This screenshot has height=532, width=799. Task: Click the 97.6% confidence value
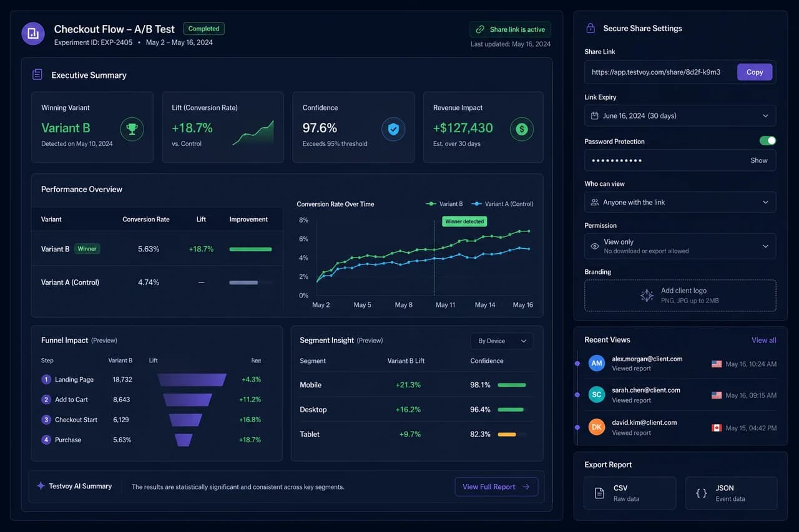pos(320,128)
